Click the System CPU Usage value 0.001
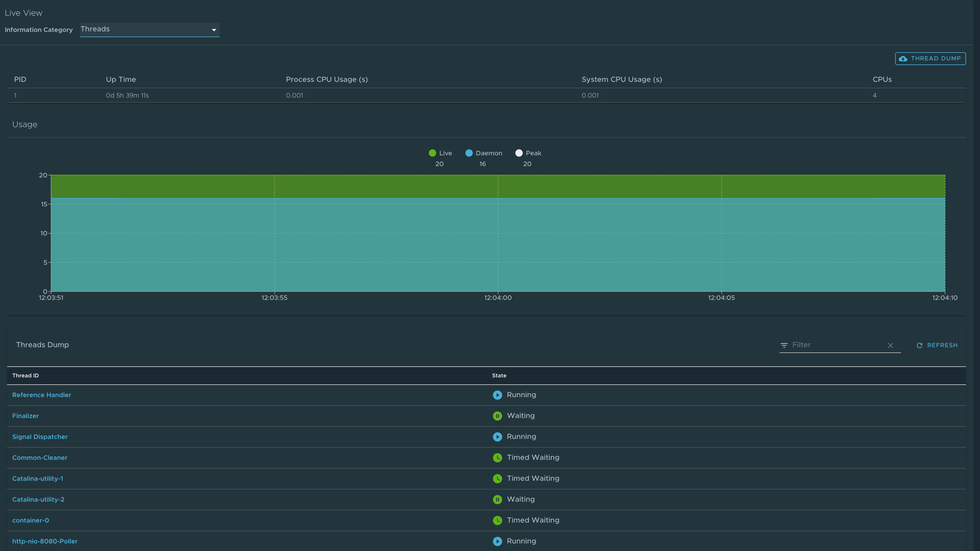This screenshot has height=551, width=980. point(590,95)
